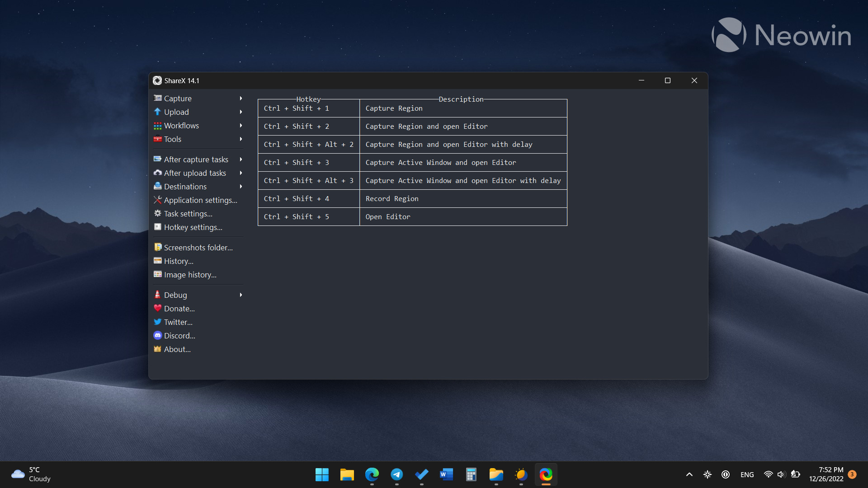Expand the Debug submenu arrow
The width and height of the screenshot is (868, 488).
(241, 295)
